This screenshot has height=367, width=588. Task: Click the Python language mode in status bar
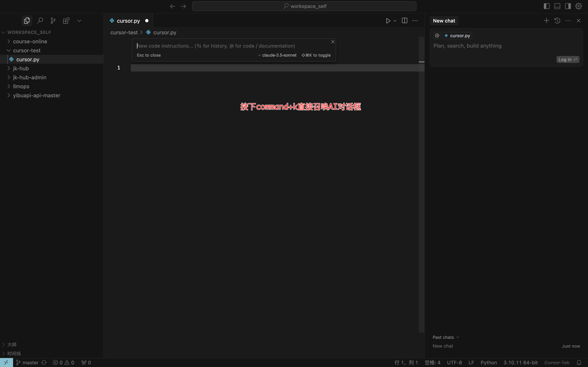[x=488, y=362]
